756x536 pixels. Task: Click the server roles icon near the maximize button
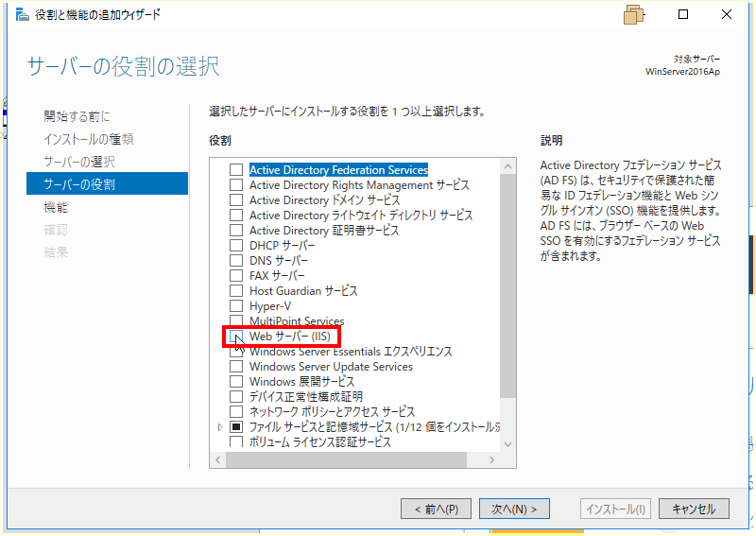[633, 15]
